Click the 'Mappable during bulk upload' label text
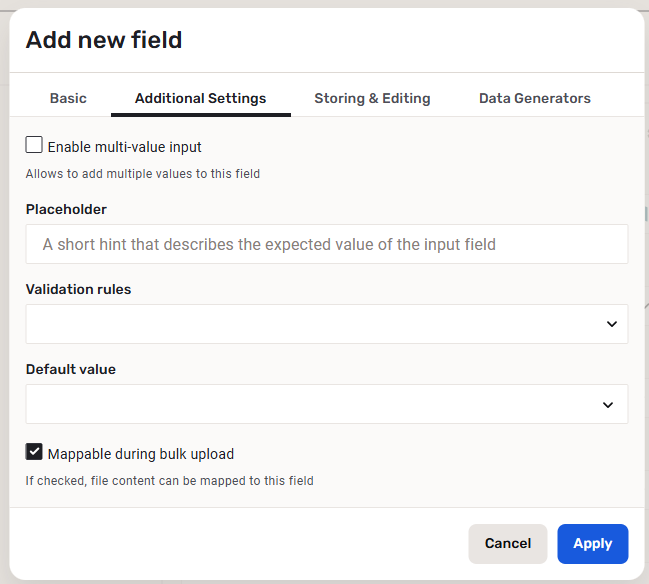 (x=140, y=453)
